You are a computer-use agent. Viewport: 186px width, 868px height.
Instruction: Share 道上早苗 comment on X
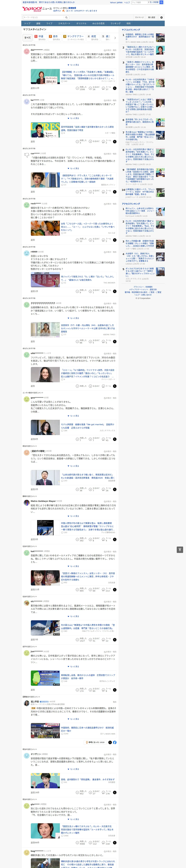point(110,742)
